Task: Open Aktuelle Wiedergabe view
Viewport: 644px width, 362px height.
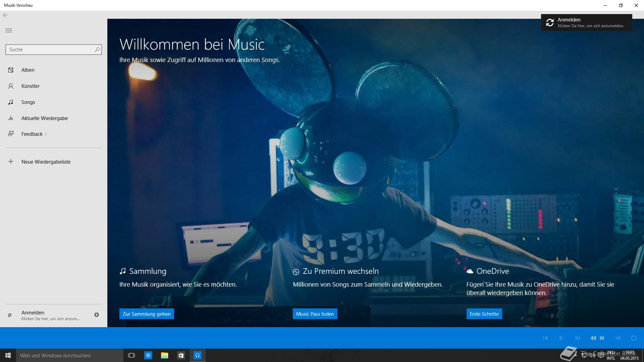Action: (x=54, y=118)
